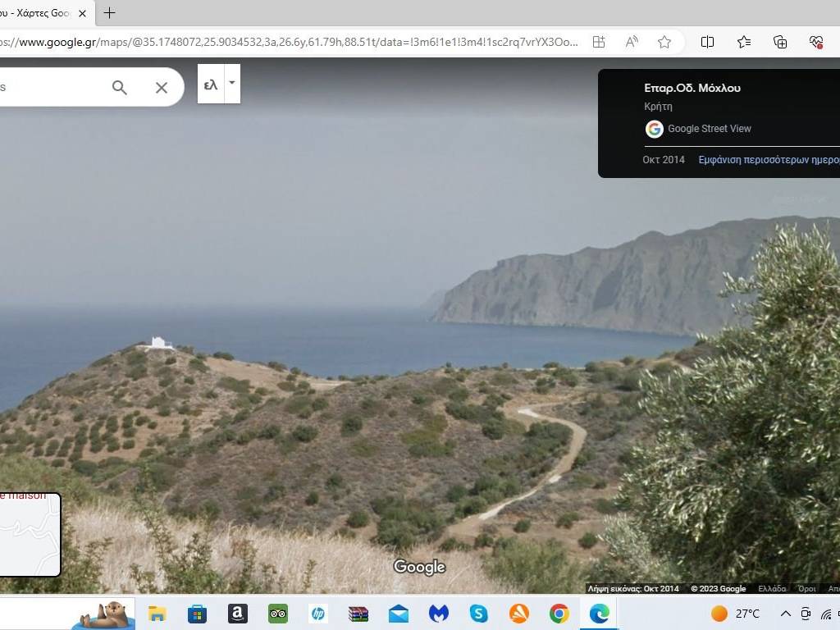Clear the Maps search box with X

pyautogui.click(x=162, y=88)
